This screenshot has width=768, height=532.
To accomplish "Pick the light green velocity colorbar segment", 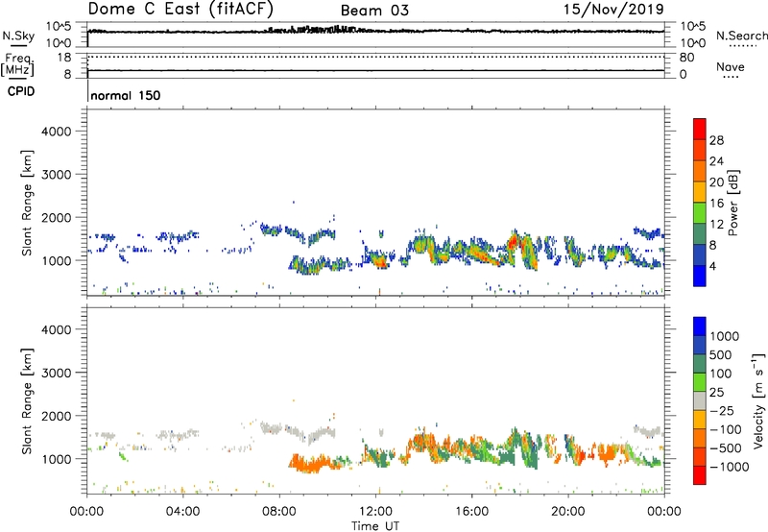I will click(x=700, y=382).
